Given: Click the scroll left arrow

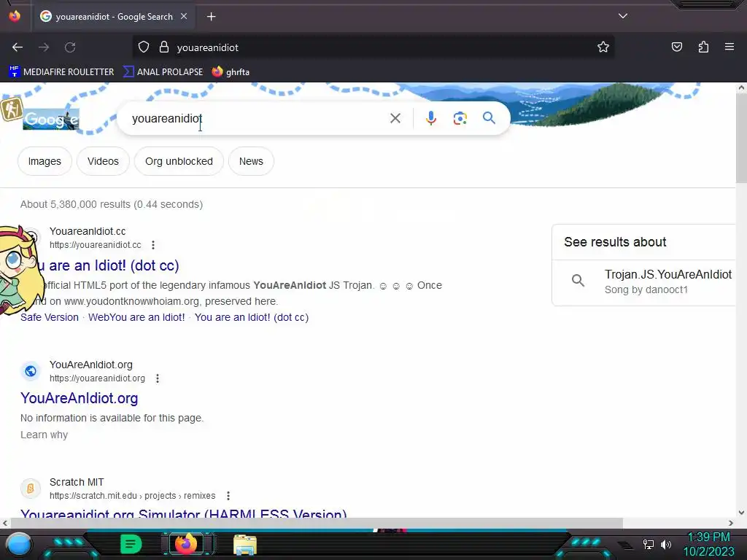Looking at the screenshot, I should click(5, 523).
